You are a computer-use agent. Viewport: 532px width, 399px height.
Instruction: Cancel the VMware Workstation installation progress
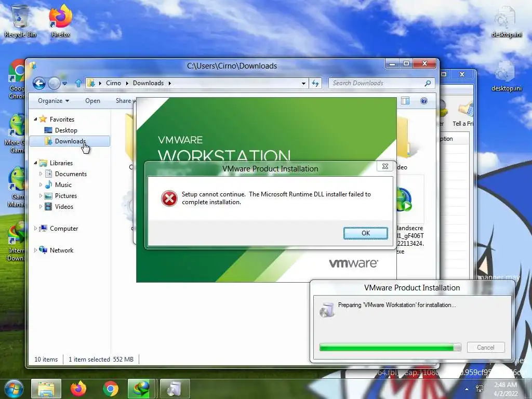point(486,348)
